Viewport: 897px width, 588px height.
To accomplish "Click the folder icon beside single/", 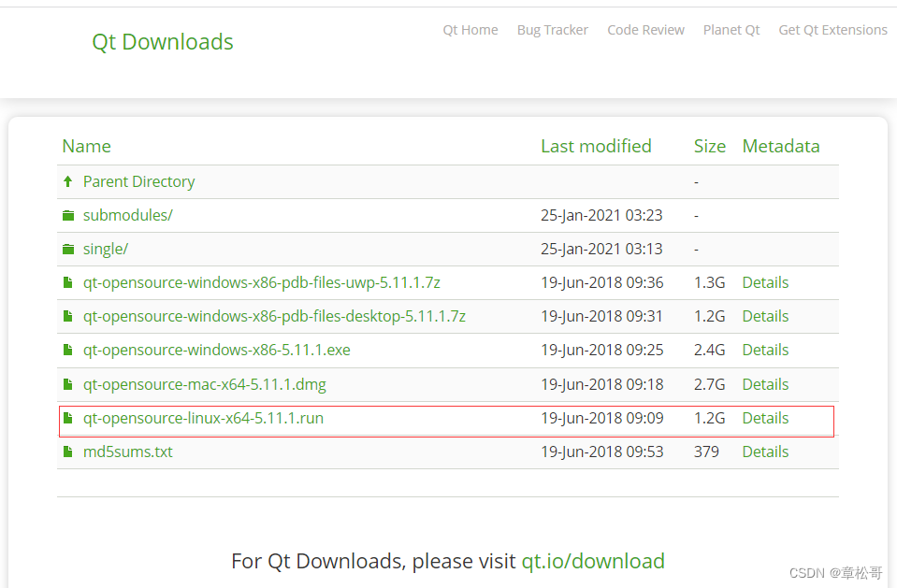I will (68, 250).
